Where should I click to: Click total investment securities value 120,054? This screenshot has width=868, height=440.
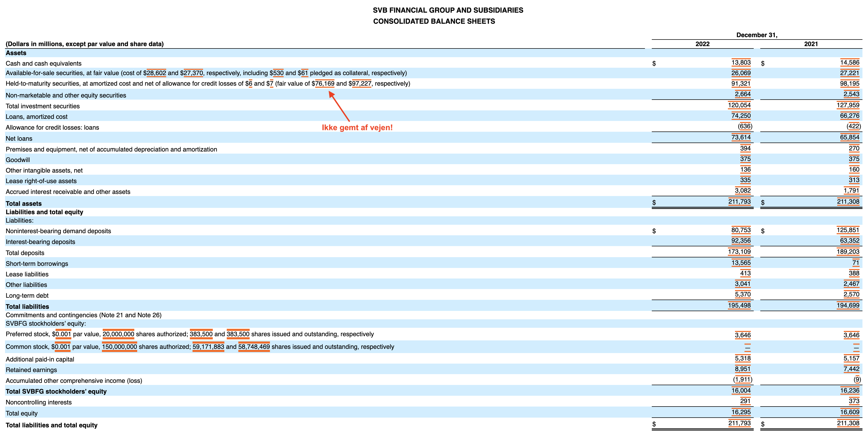coord(739,105)
